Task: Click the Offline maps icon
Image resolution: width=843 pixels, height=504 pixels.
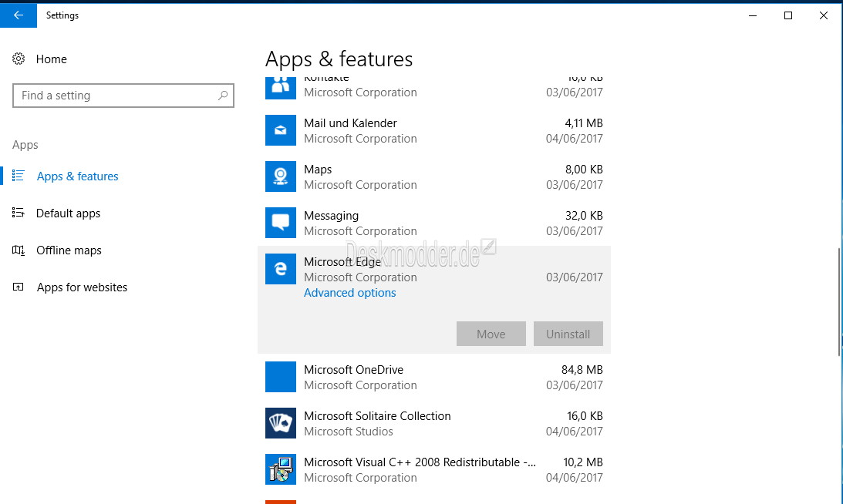Action: click(x=19, y=250)
